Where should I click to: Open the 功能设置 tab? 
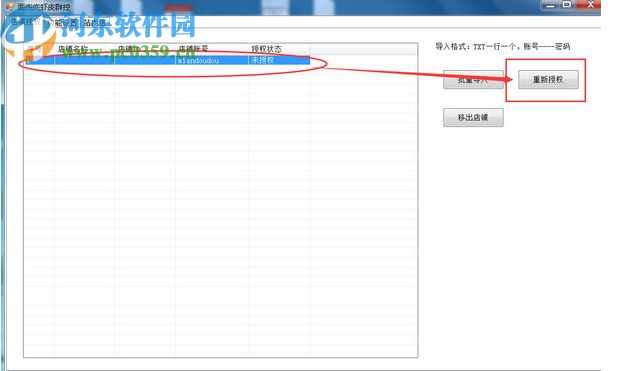[x=62, y=22]
